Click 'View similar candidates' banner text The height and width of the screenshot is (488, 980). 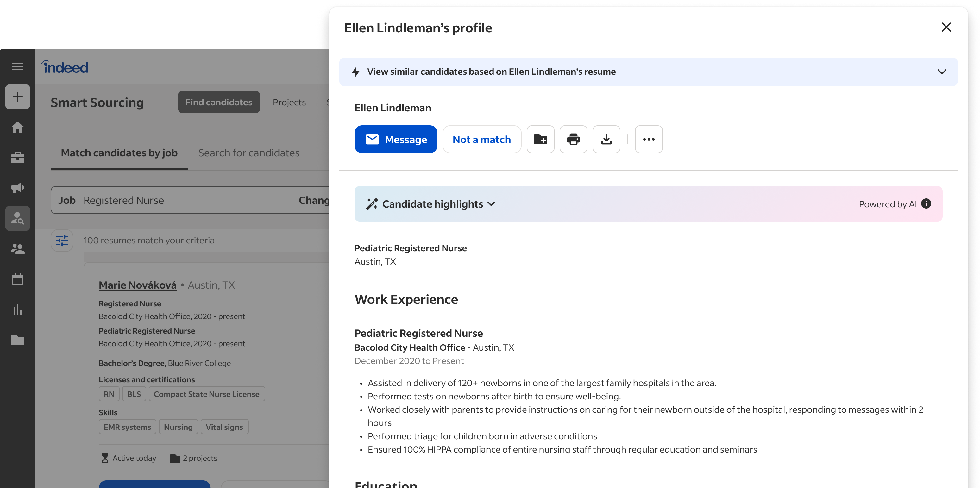(491, 72)
